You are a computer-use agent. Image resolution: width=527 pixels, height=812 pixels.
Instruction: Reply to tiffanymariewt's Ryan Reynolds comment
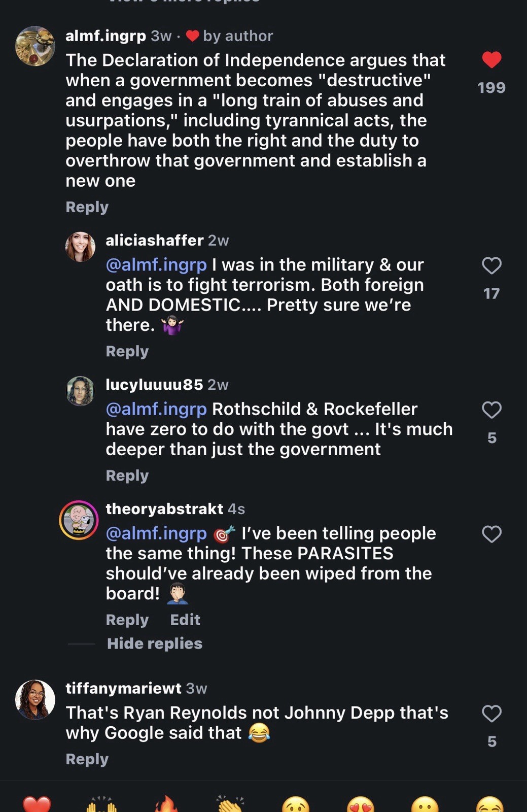[x=87, y=759]
